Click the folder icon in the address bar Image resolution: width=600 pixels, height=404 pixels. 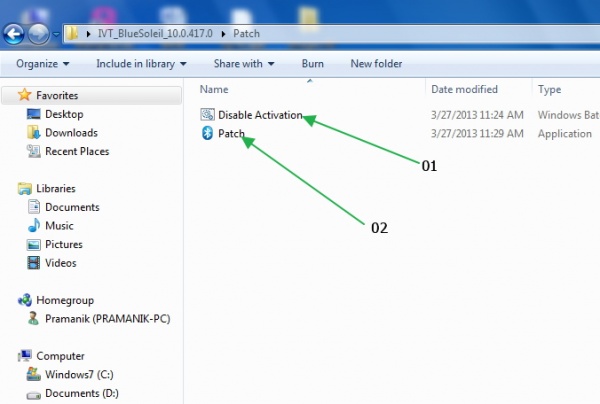[x=72, y=34]
